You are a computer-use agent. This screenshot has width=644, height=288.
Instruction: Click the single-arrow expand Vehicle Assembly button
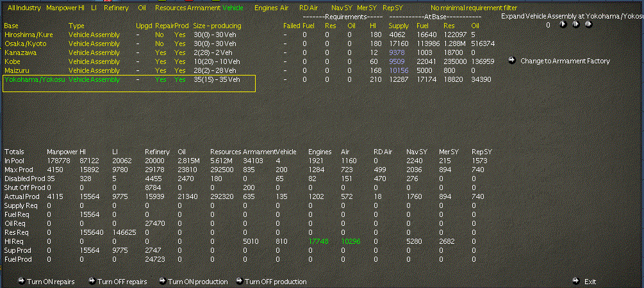tap(563, 24)
